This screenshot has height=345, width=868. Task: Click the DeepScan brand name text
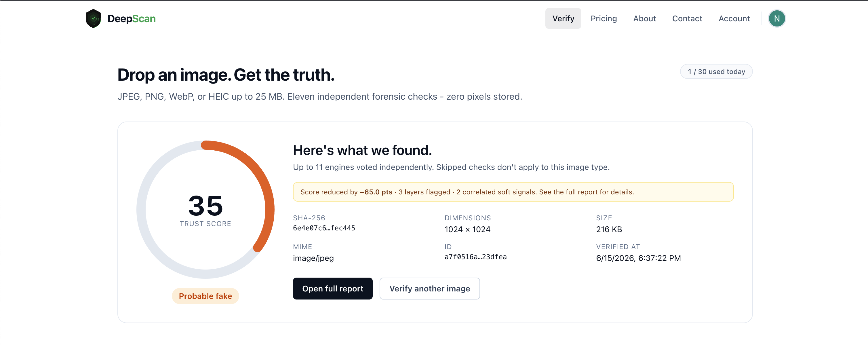(132, 18)
